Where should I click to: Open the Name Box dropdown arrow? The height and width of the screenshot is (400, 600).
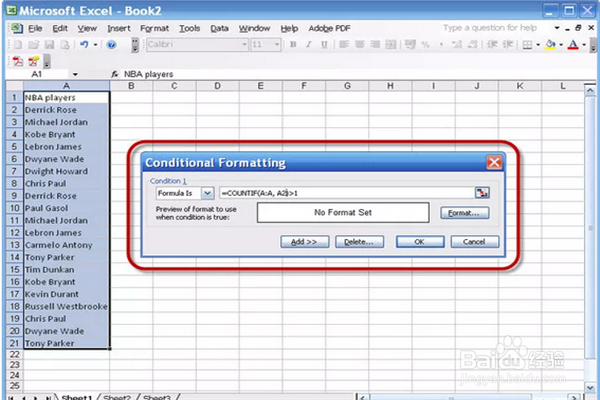tap(75, 74)
